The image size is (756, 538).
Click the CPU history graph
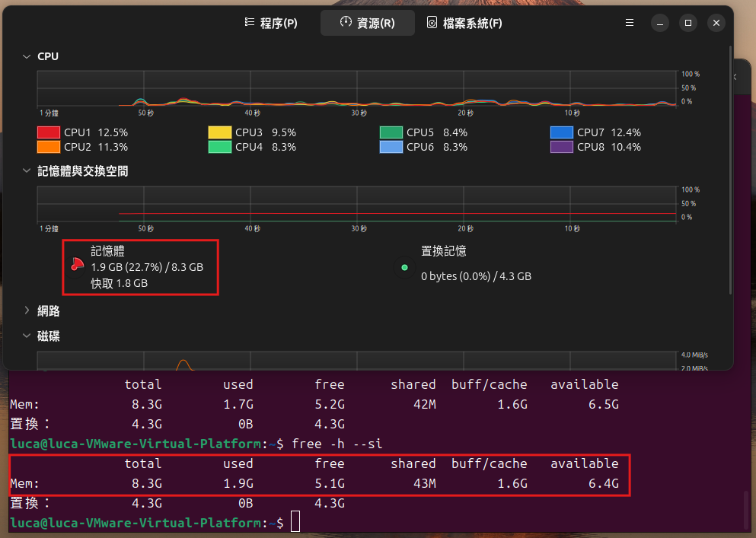(357, 88)
